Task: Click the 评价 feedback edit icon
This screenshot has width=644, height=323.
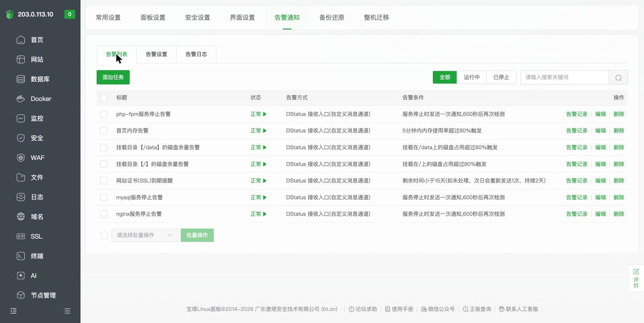Action: [x=636, y=272]
